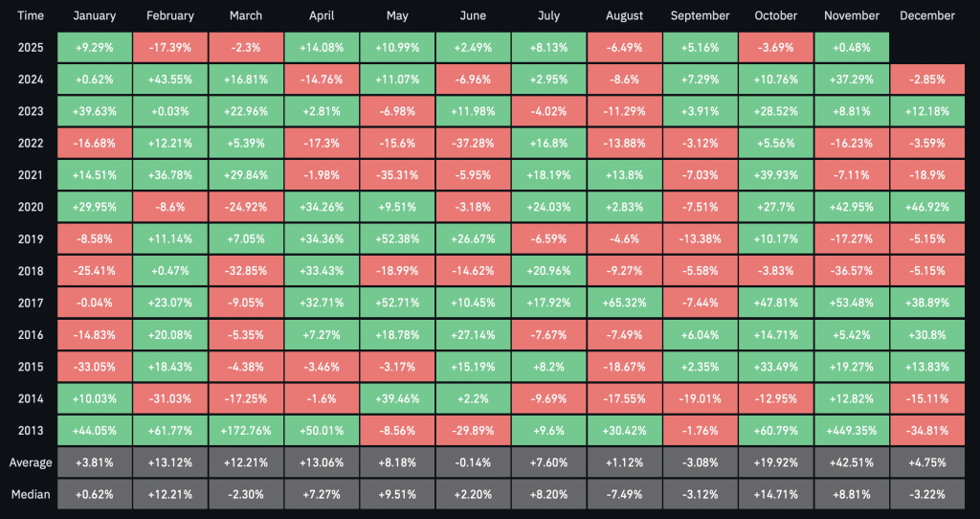
Task: Click the July column header
Action: pyautogui.click(x=548, y=16)
